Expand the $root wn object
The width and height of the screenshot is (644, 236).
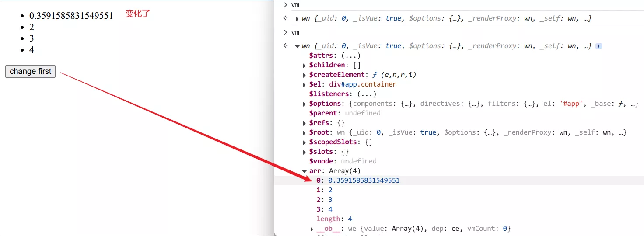click(x=304, y=132)
